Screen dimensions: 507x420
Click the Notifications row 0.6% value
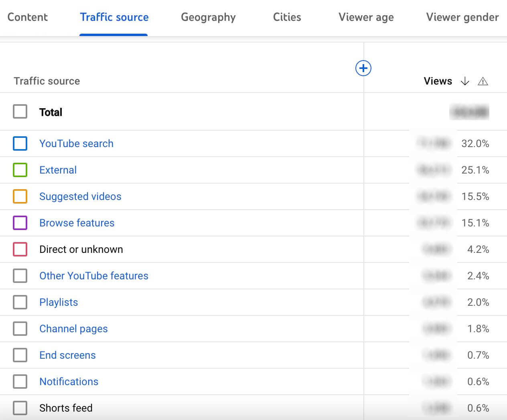(478, 382)
